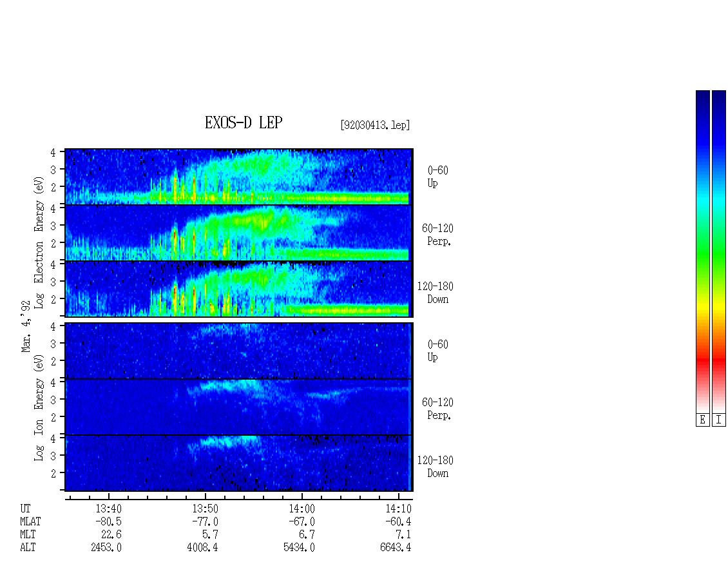Click the Log Electron Energy (eV) axis label
Viewport: 728px width, 564px height.
pyautogui.click(x=39, y=242)
